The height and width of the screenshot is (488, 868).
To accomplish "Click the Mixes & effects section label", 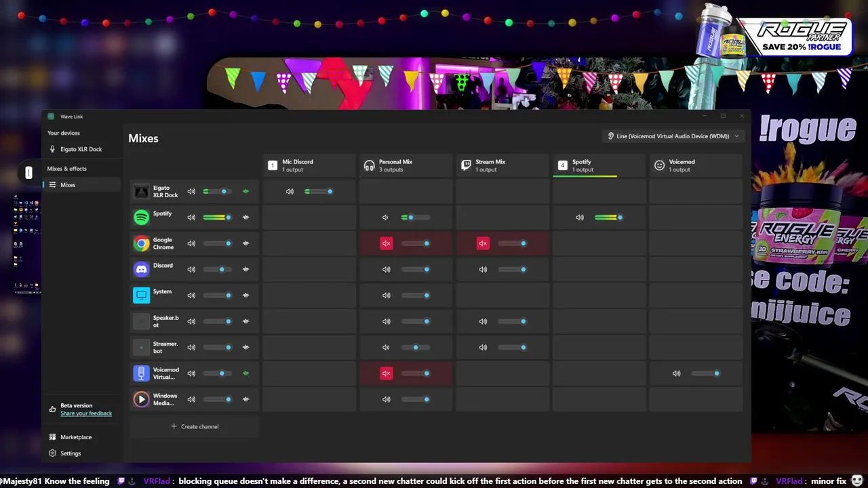I will pos(66,169).
